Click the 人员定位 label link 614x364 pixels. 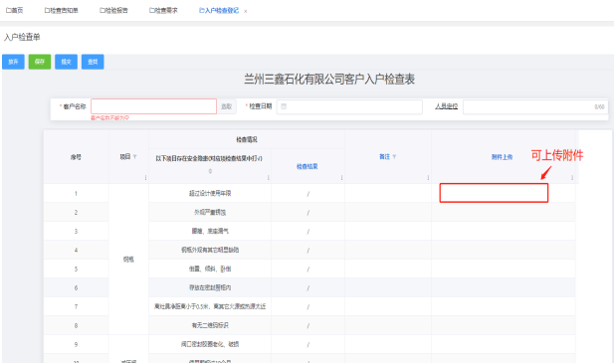[x=447, y=106]
